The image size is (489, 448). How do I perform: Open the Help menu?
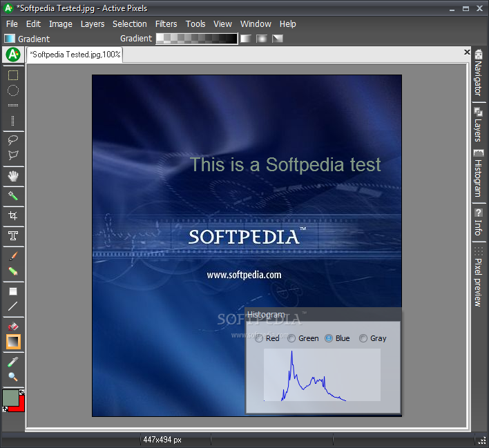[x=287, y=24]
